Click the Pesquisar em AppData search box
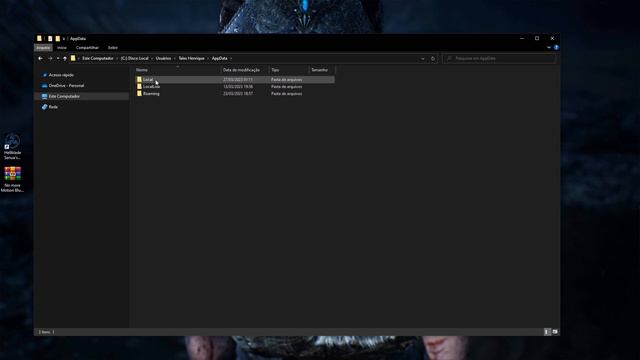The width and height of the screenshot is (640, 360). [500, 58]
